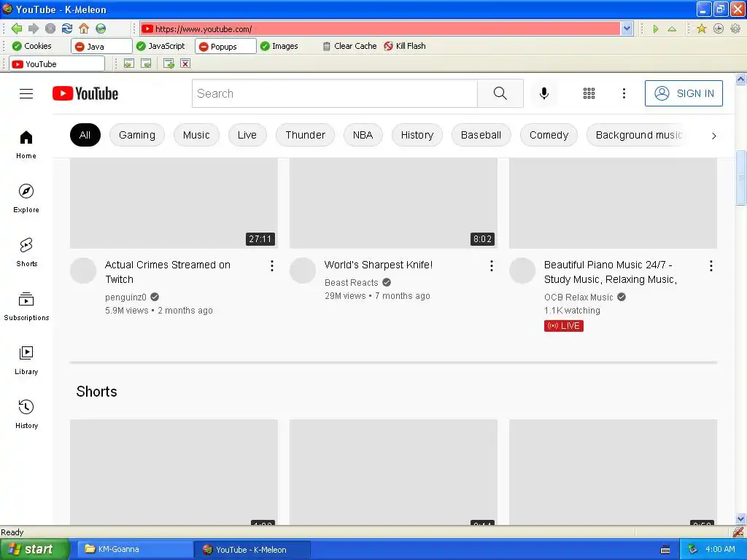This screenshot has height=560, width=747.
Task: Toggle Java blocking button
Action: [x=101, y=46]
